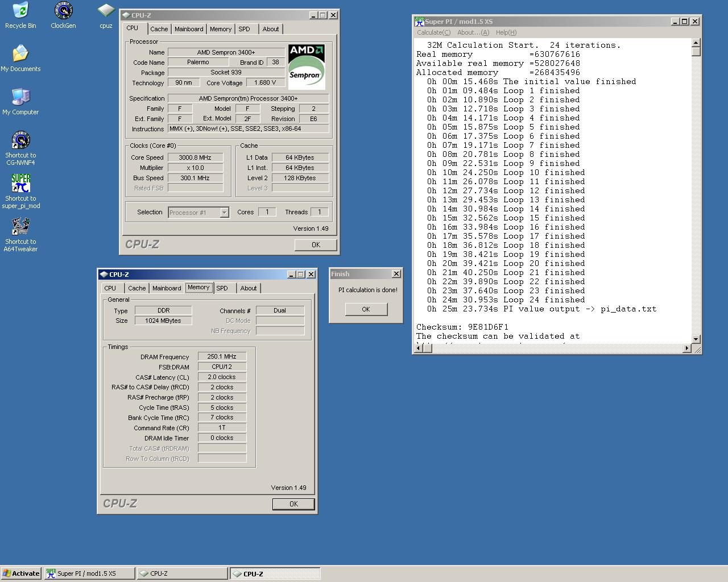Click OK in lower CPU-Z Memory window
The image size is (728, 582).
[x=293, y=504]
